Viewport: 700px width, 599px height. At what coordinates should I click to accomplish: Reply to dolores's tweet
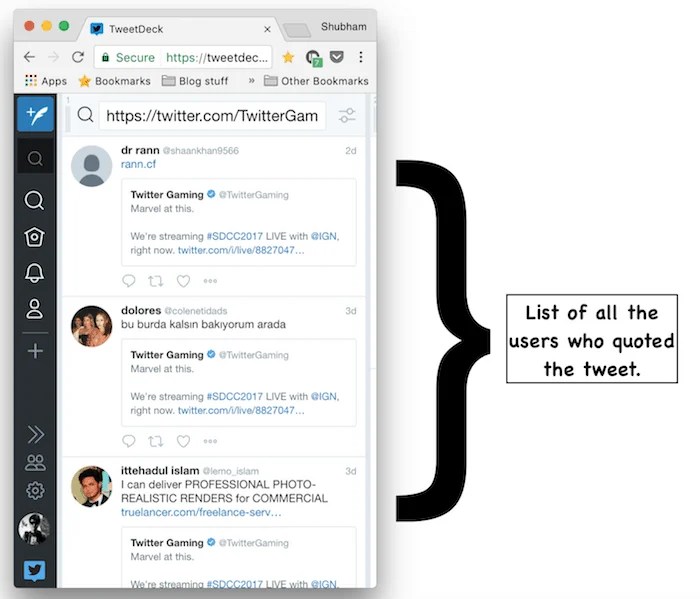[x=129, y=441]
